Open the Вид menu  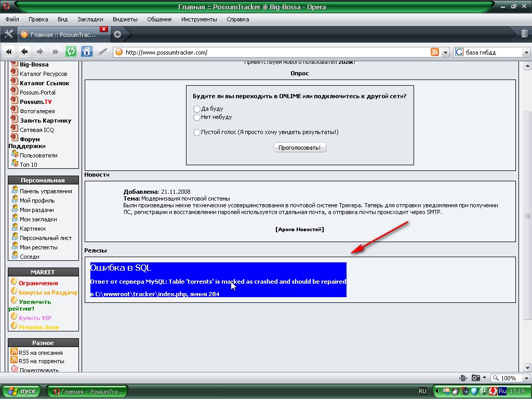62,19
